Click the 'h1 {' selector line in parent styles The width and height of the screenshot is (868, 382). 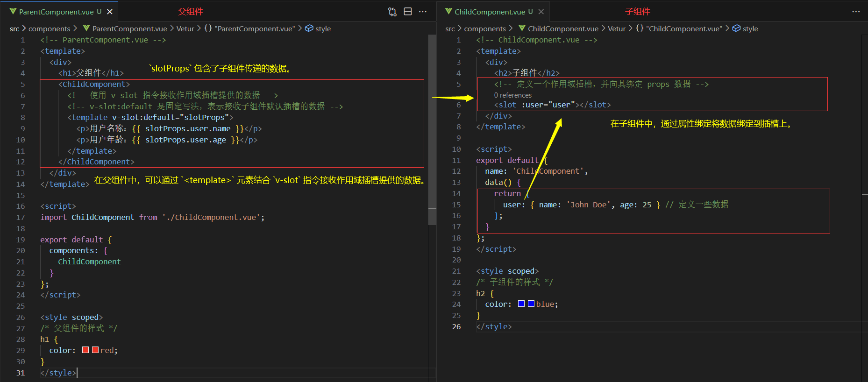[x=49, y=340]
